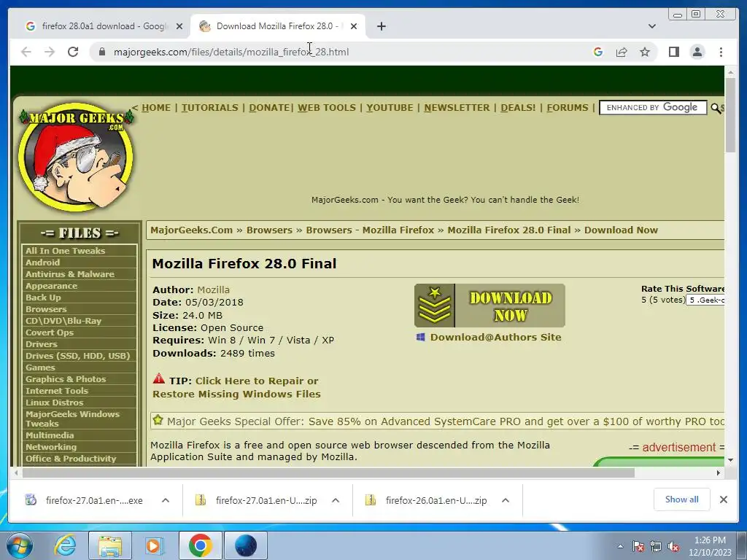The width and height of the screenshot is (747, 560).
Task: View site info via padlock icon
Action: [x=102, y=52]
